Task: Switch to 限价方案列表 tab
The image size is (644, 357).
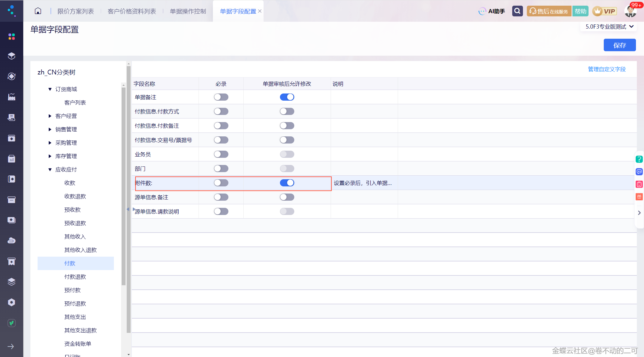Action: click(76, 11)
